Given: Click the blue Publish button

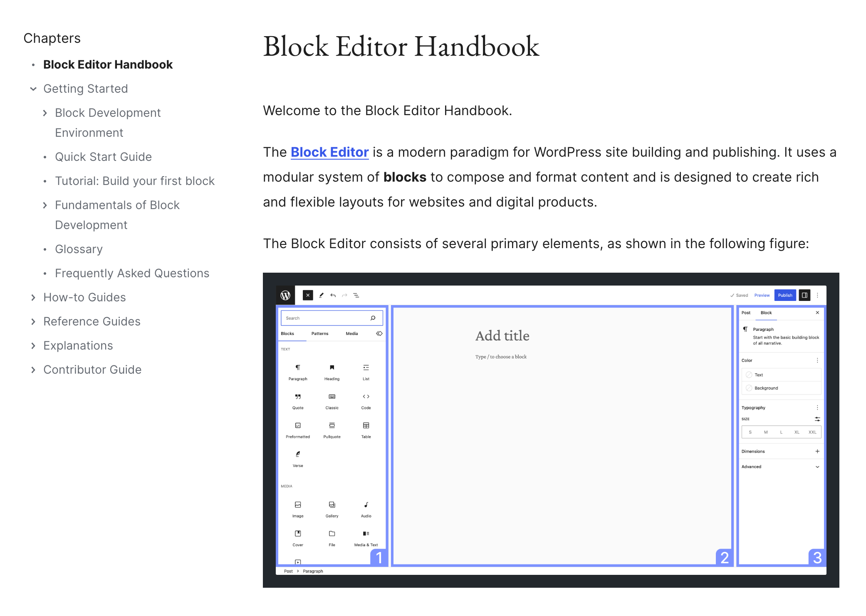Looking at the screenshot, I should 785,295.
